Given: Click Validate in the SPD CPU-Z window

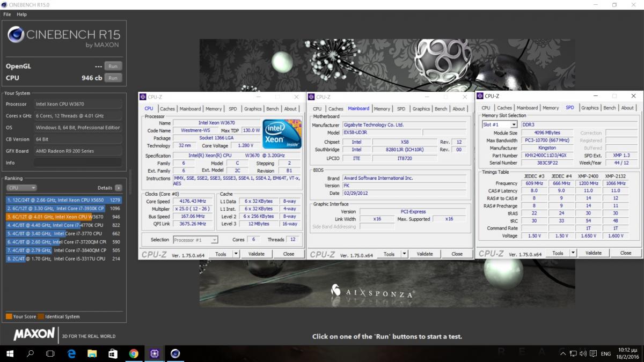Looking at the screenshot, I should coord(594,253).
